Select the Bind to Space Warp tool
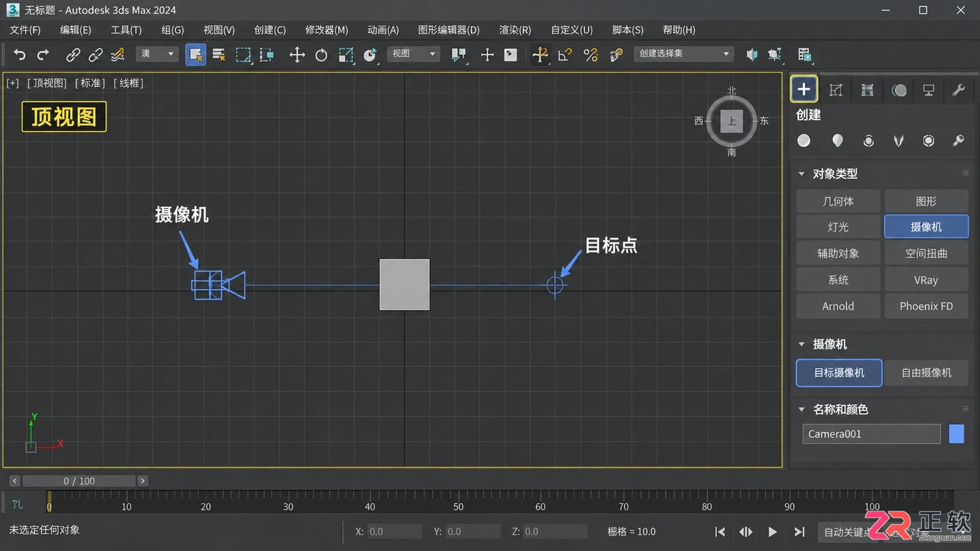980x551 pixels. click(118, 54)
